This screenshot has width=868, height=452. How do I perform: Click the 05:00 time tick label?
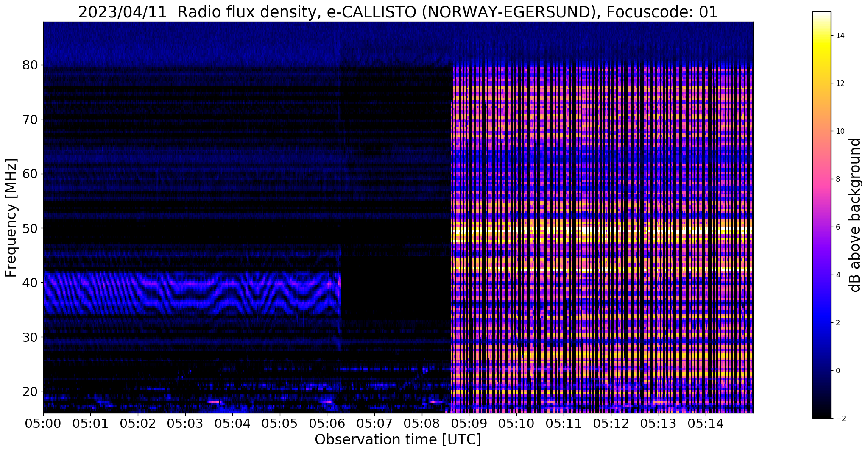43,423
